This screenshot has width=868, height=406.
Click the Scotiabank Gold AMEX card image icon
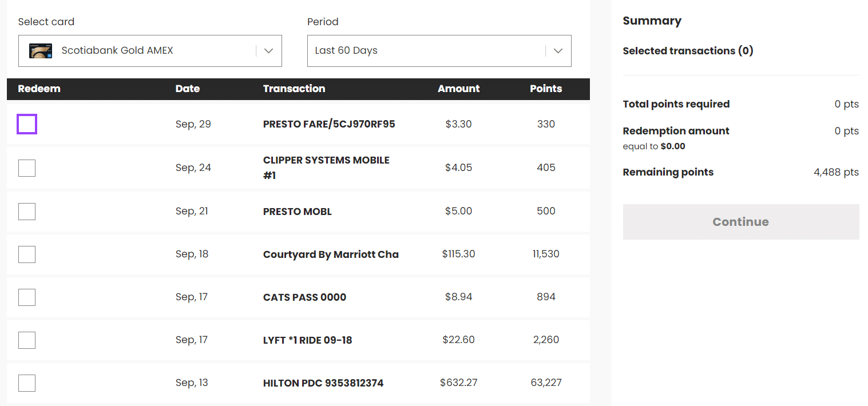click(x=41, y=51)
